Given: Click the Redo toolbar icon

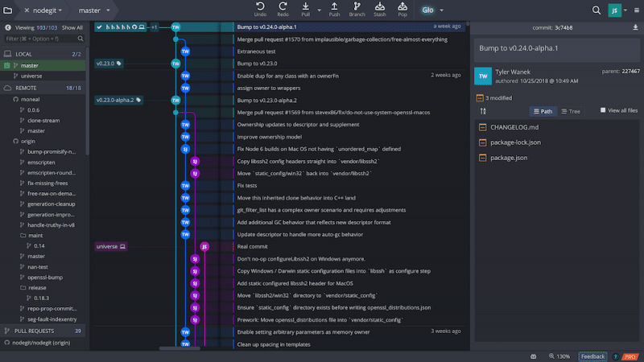Looking at the screenshot, I should point(283,10).
